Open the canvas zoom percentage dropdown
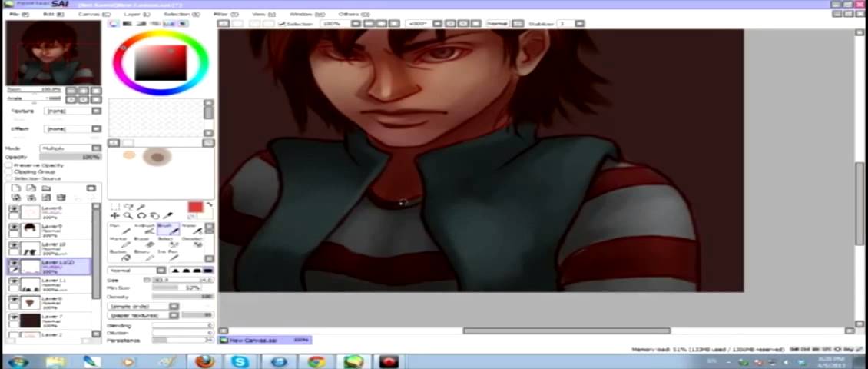The image size is (868, 369). click(x=356, y=24)
